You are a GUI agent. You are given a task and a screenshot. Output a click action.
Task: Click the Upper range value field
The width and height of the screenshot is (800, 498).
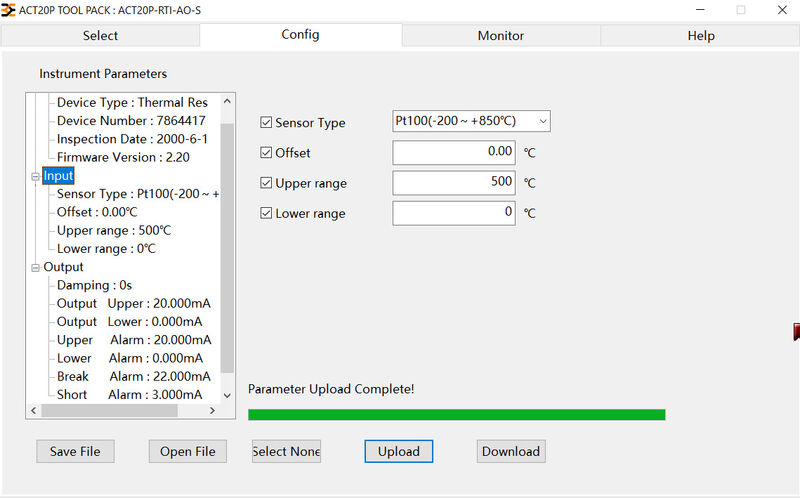(x=454, y=182)
